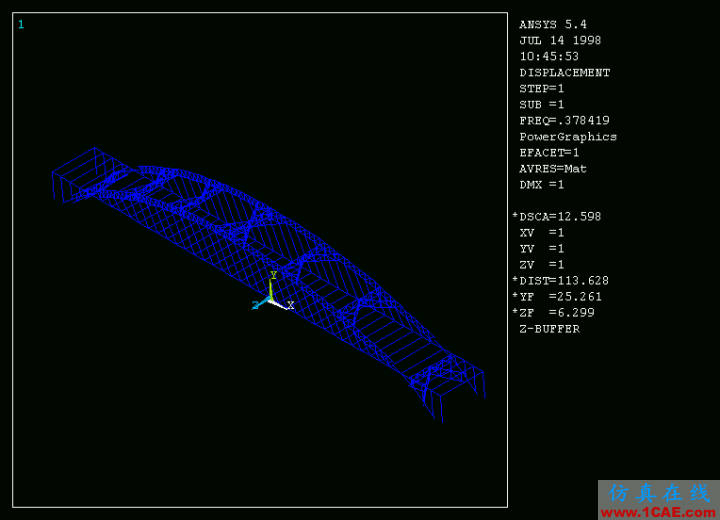This screenshot has height=520, width=720.
Task: Click the ANSYS 5.4 title text
Action: [553, 25]
